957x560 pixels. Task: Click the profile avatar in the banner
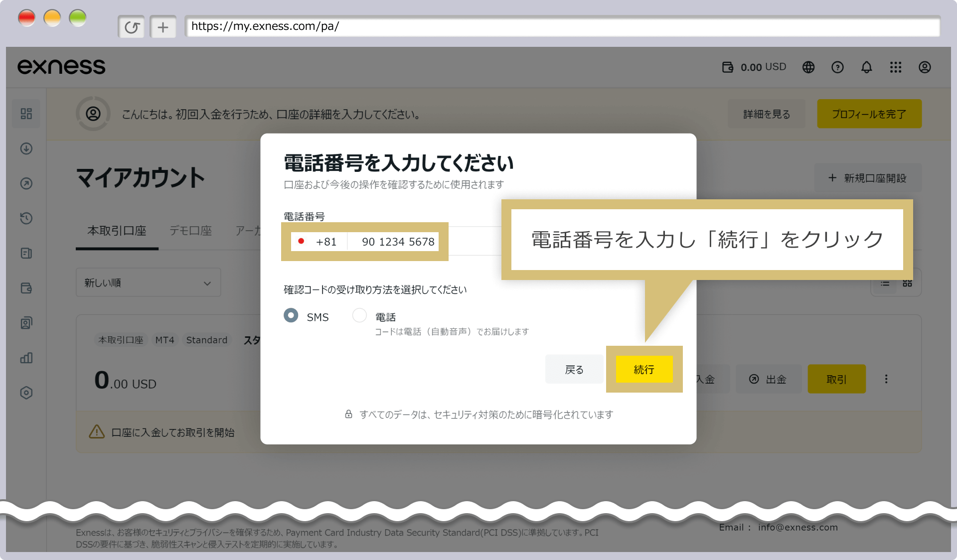(x=93, y=114)
